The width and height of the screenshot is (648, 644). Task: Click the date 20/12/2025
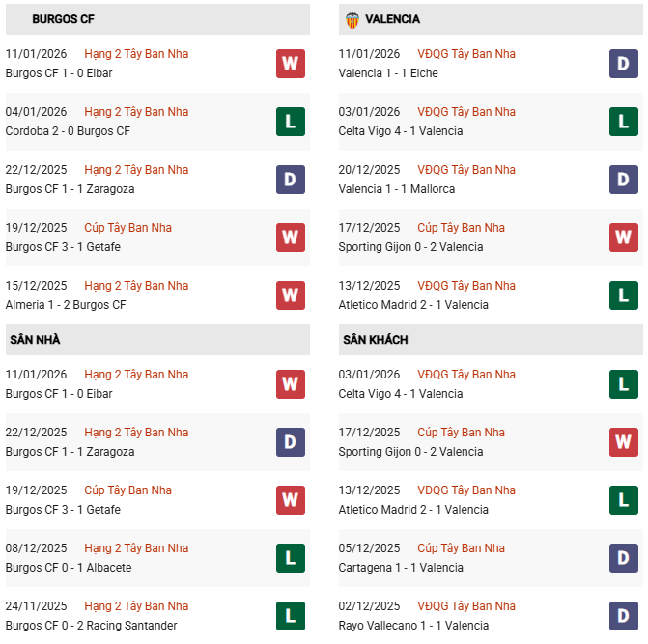tap(369, 170)
